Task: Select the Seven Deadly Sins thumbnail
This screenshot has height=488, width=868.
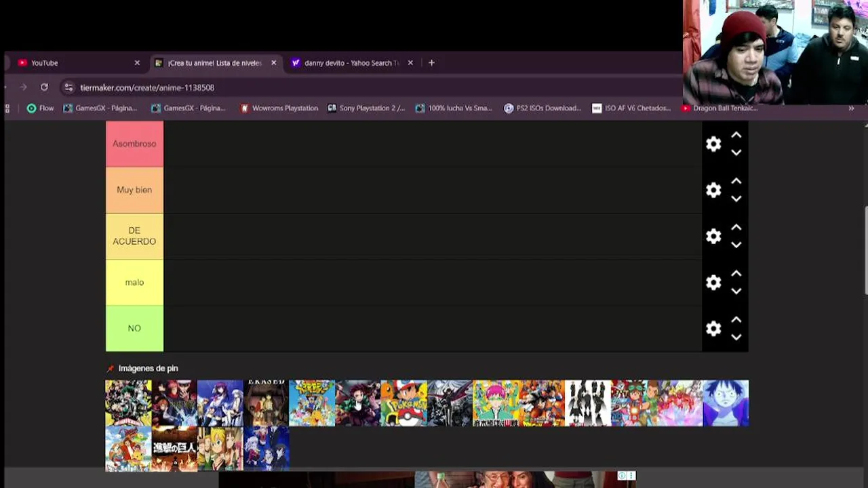Action: coord(220,448)
